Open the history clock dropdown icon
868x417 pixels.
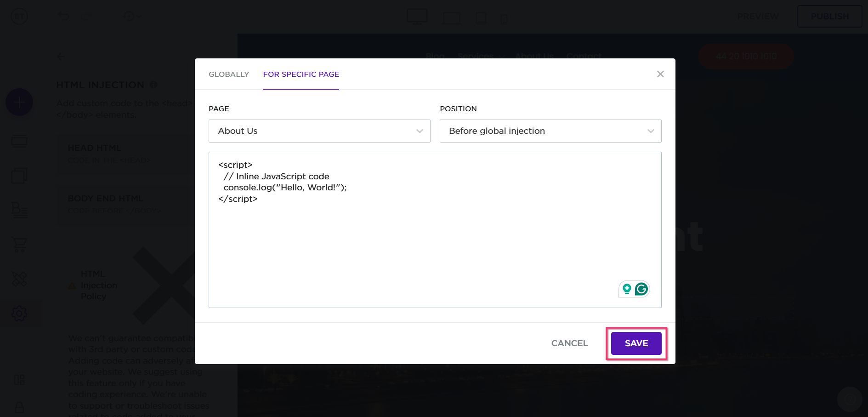click(132, 17)
